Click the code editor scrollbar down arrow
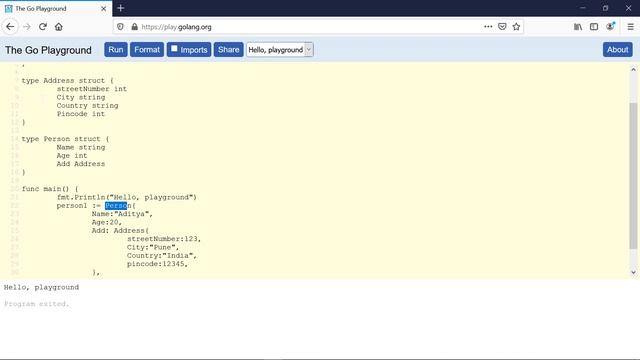 pos(633,273)
